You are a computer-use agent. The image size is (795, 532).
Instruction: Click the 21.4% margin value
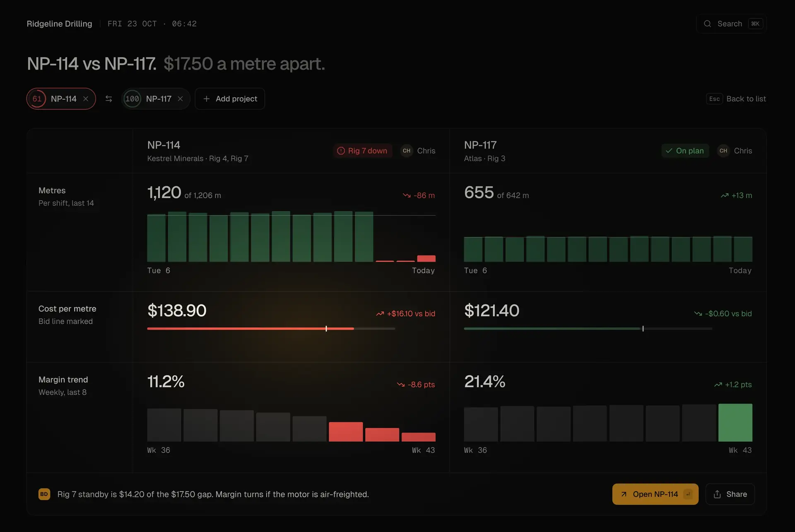pos(484,381)
